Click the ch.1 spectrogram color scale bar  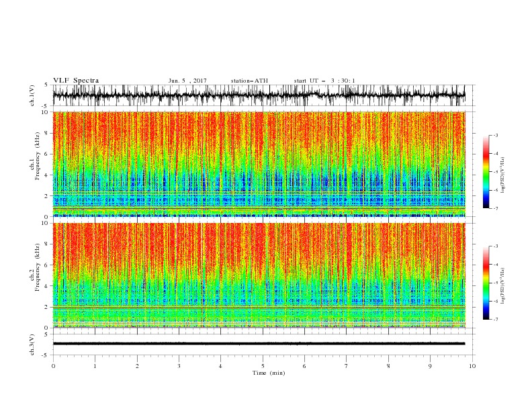pos(486,172)
